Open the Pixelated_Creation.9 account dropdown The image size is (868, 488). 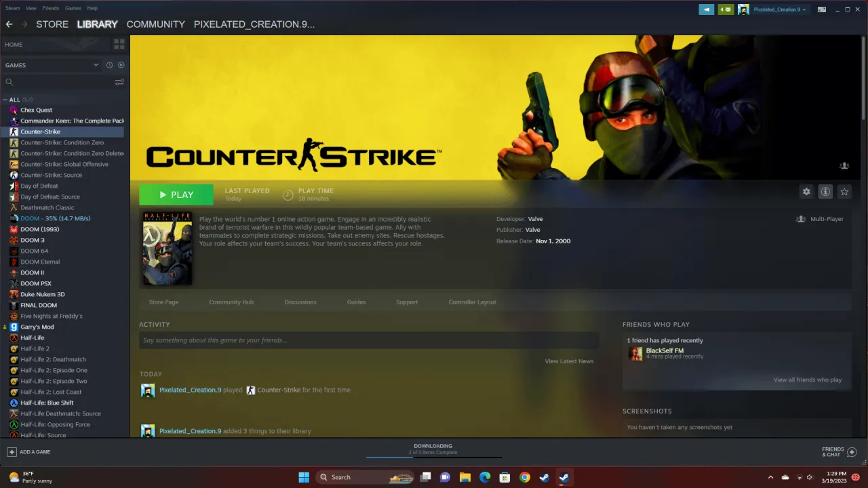point(778,9)
